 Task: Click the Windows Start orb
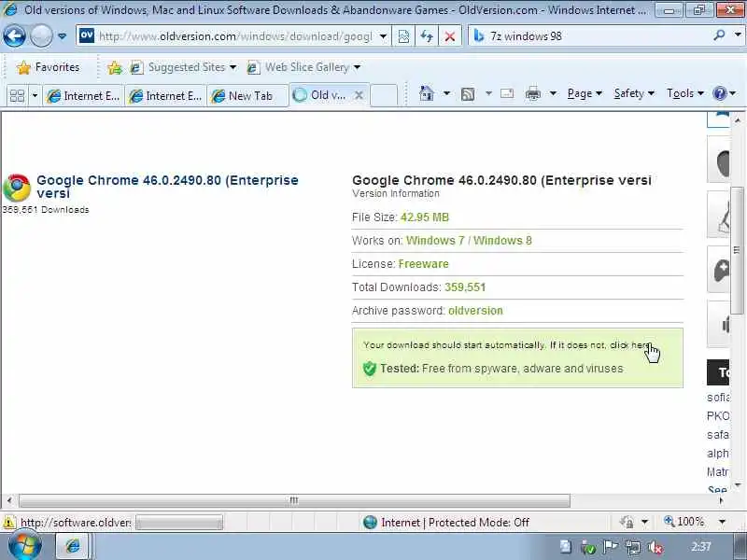25,546
